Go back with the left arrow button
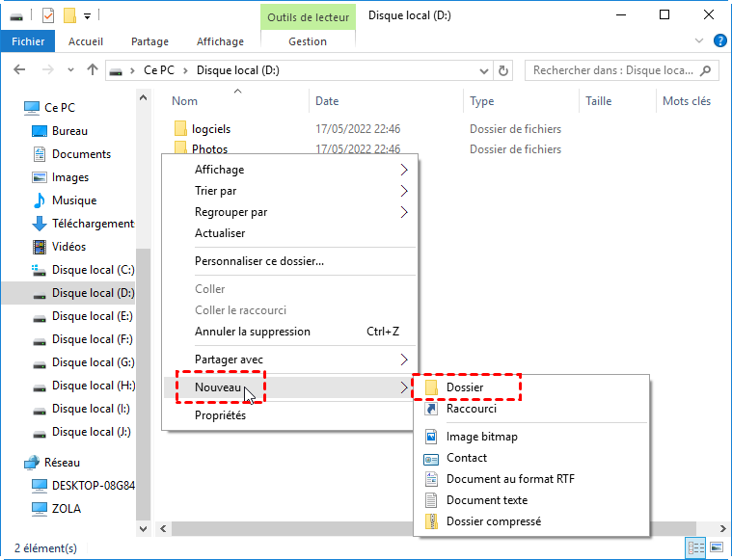This screenshot has height=560, width=732. coord(20,70)
